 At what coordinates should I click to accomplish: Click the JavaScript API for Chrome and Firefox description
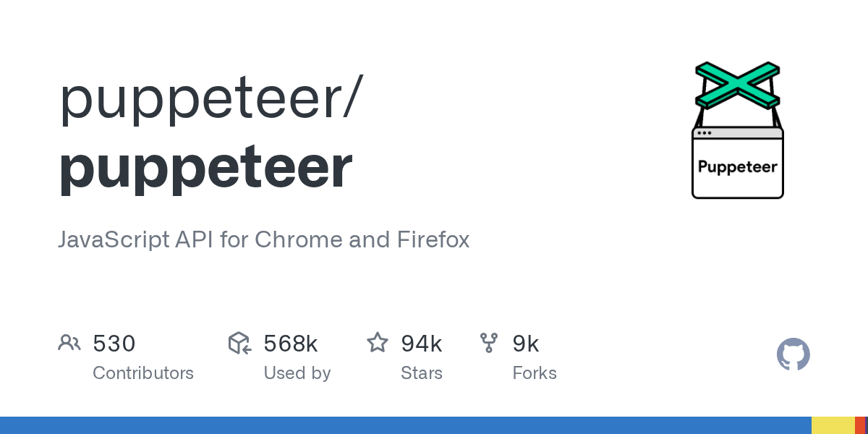(x=263, y=239)
